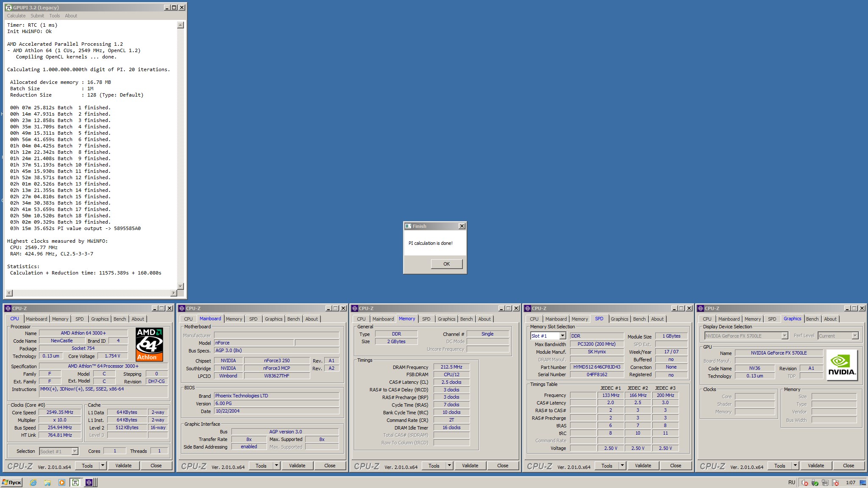Open the display device selection dropdown

785,336
